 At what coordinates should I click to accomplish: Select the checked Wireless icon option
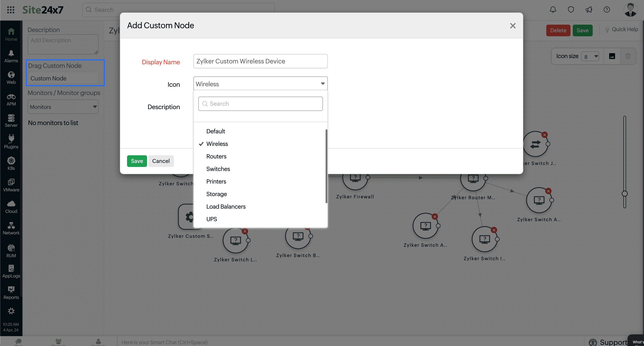tap(217, 144)
